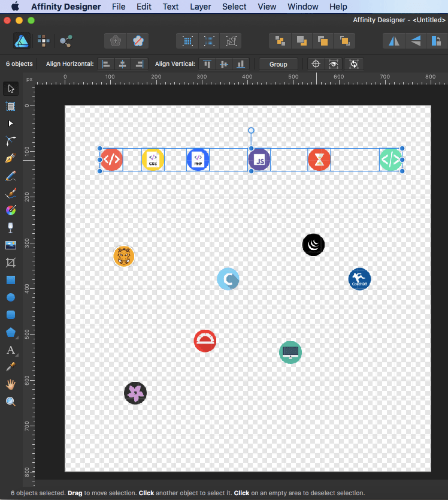The height and width of the screenshot is (500, 448).
Task: Select the Fill color wheel tool
Action: 11,210
